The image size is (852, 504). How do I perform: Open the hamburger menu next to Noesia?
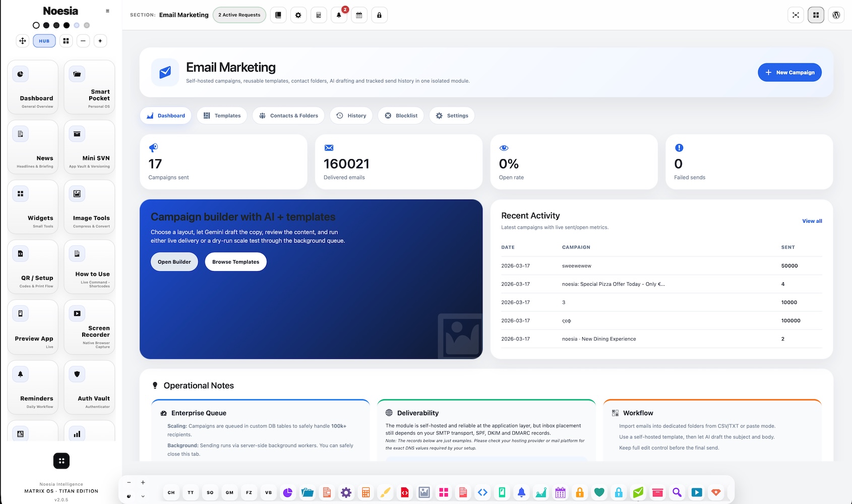coord(107,11)
